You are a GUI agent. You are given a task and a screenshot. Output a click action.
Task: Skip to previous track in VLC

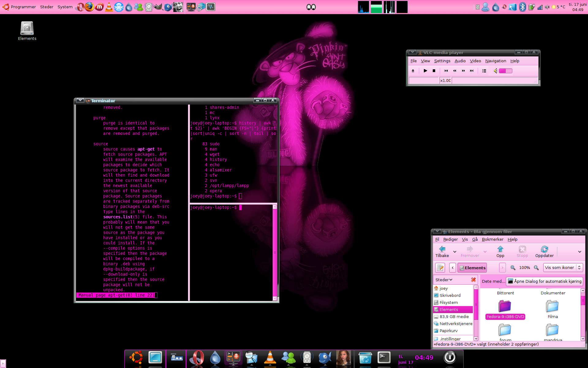pos(446,71)
